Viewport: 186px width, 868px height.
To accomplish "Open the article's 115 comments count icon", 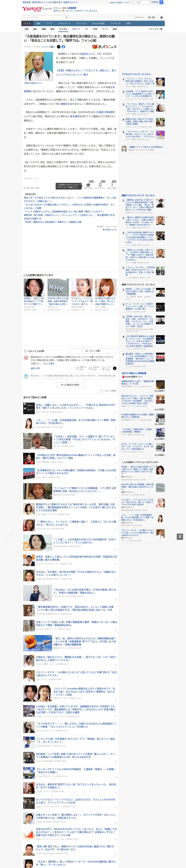I will pyautogui.click(x=45, y=47).
